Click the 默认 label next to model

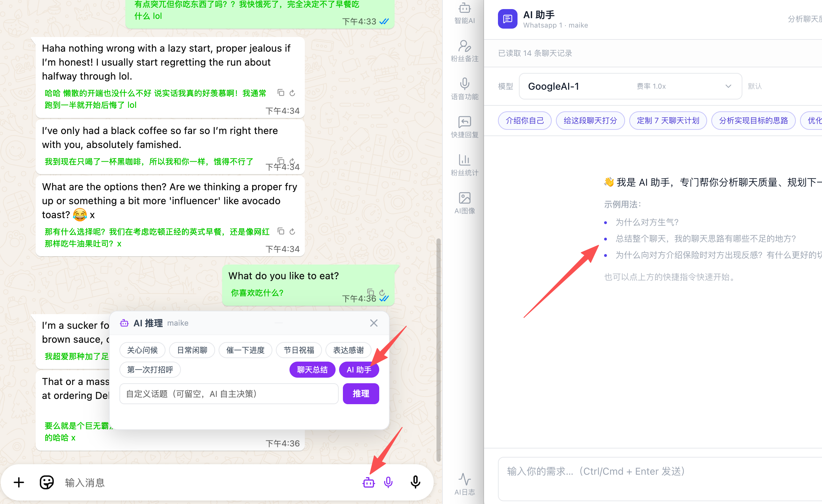pyautogui.click(x=755, y=86)
